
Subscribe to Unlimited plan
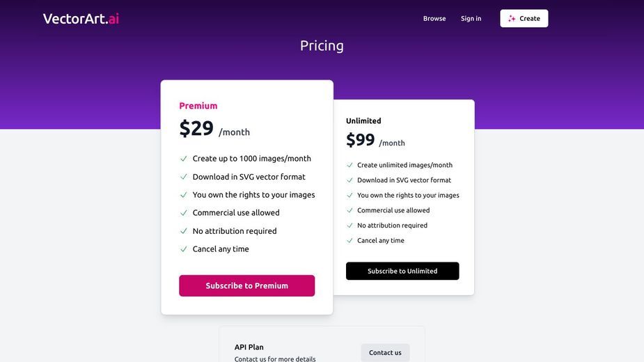(402, 271)
